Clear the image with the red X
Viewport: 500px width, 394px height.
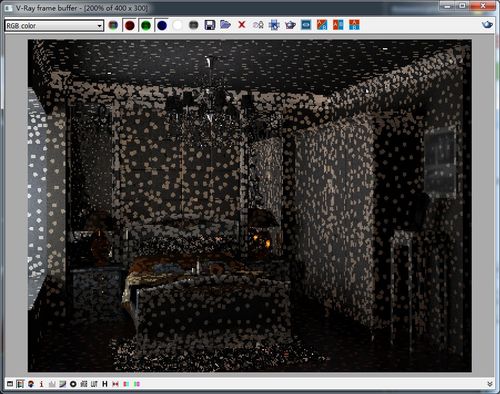[242, 25]
